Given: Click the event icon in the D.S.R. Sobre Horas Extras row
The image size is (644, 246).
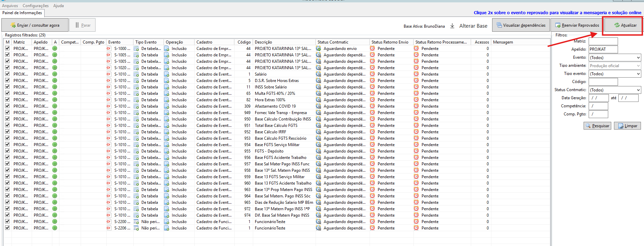Looking at the screenshot, I should point(109,81).
